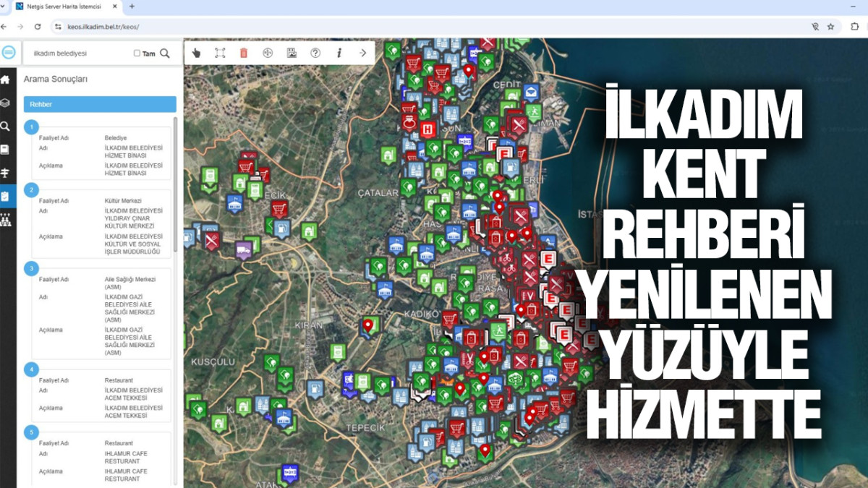Click the red trash delete icon
This screenshot has width=868, height=488.
point(244,53)
